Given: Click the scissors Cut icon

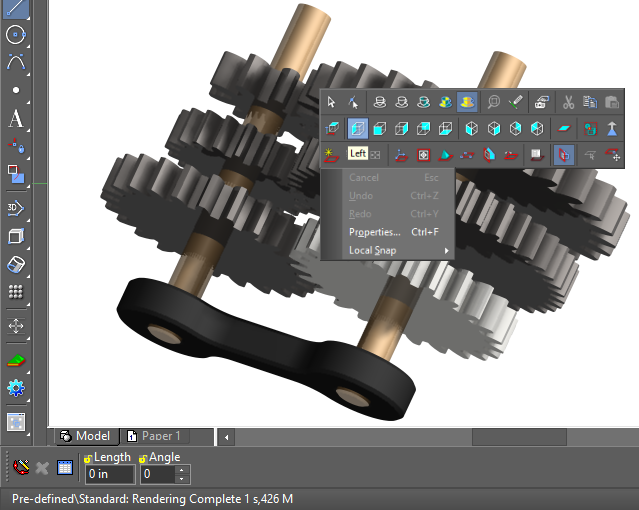Looking at the screenshot, I should [568, 102].
